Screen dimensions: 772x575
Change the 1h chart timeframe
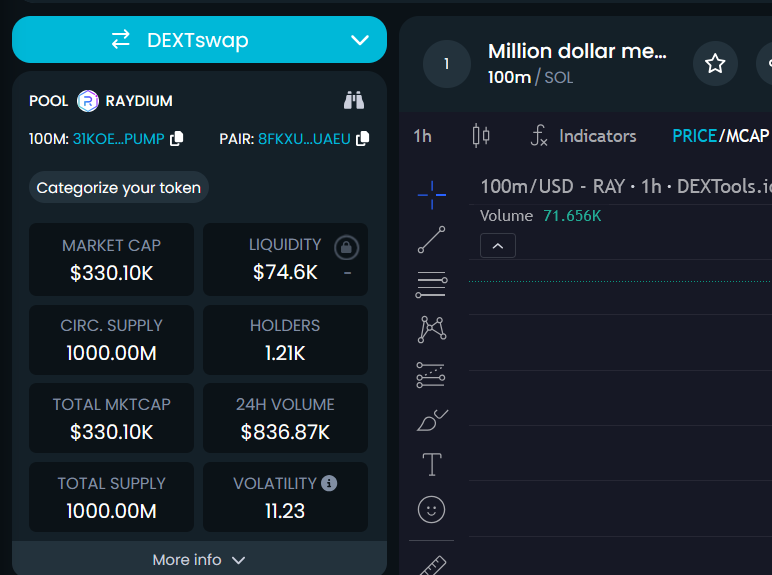[x=422, y=136]
